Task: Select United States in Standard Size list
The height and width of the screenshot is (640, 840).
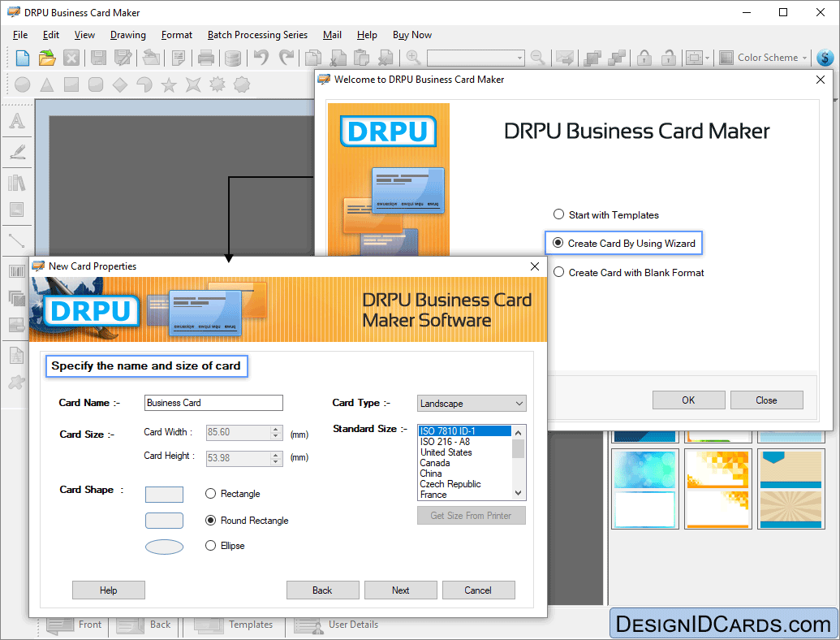Action: [465, 452]
